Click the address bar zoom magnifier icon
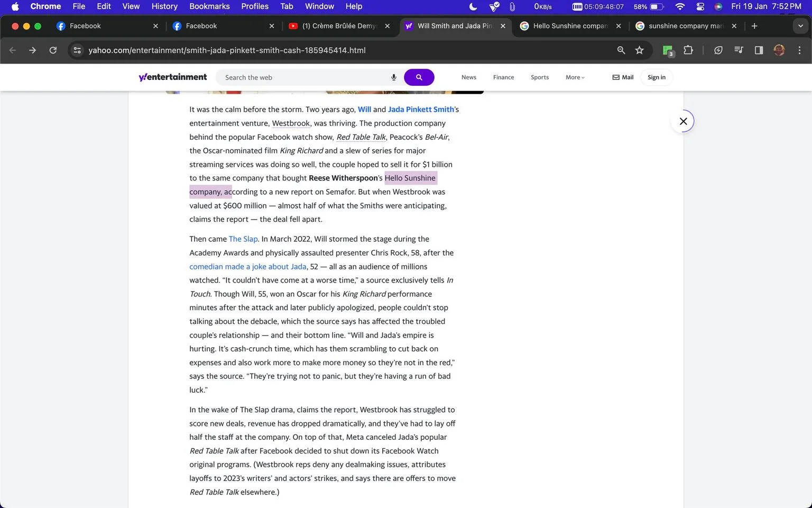The height and width of the screenshot is (508, 812). (x=621, y=50)
